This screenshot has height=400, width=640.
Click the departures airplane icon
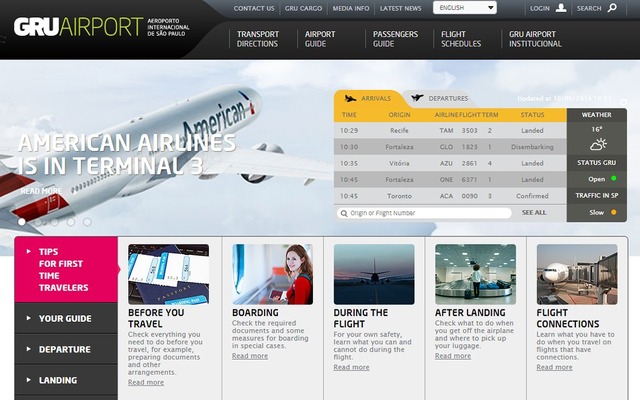point(417,98)
